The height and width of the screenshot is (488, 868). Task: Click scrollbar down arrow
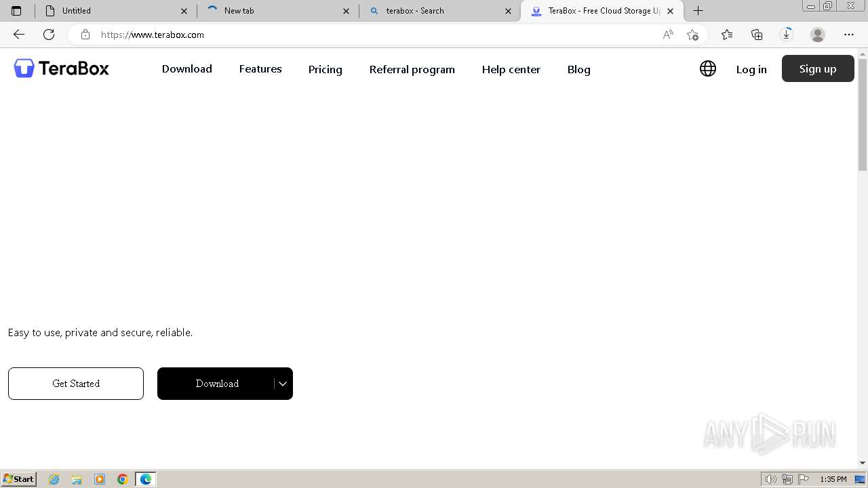863,463
